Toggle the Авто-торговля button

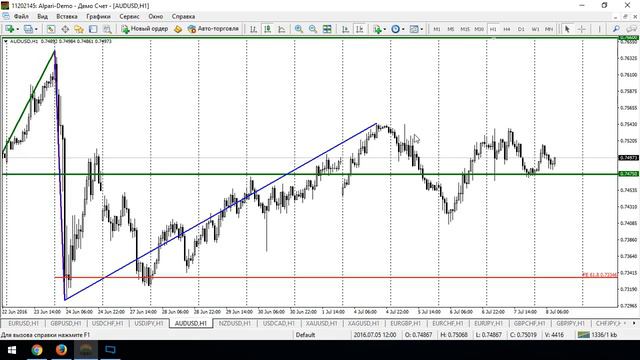[213, 29]
